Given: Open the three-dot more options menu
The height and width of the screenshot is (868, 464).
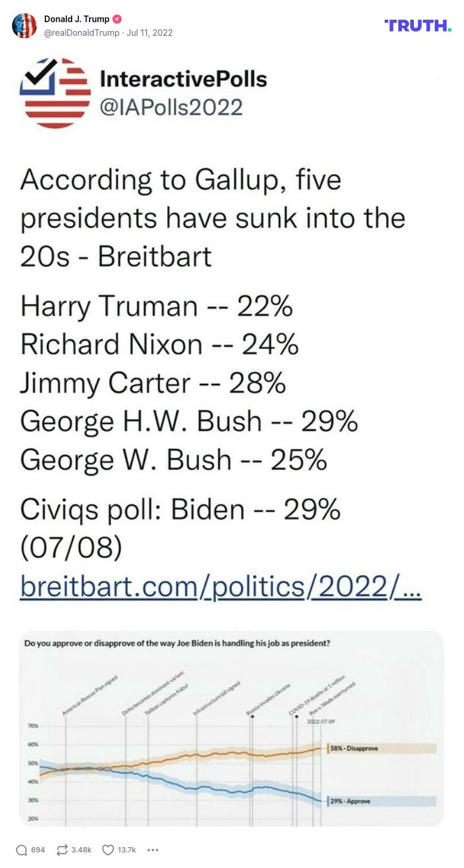Looking at the screenshot, I should click(152, 849).
